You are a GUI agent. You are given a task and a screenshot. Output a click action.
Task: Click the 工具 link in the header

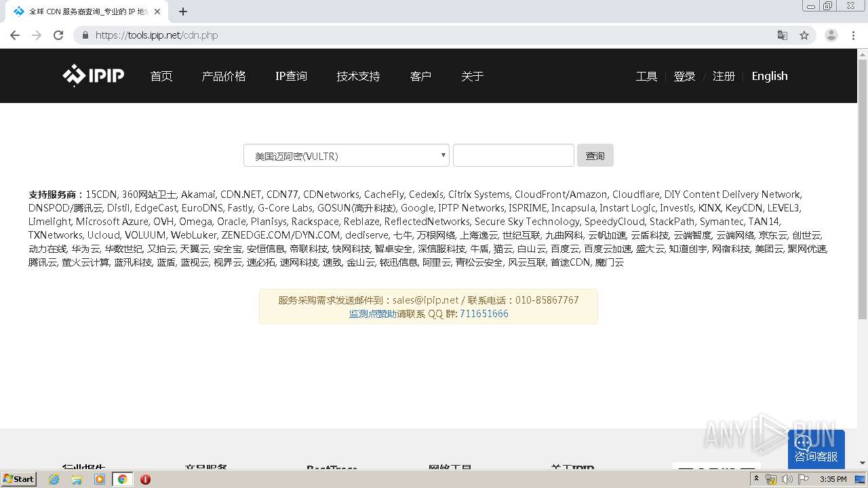(x=646, y=76)
